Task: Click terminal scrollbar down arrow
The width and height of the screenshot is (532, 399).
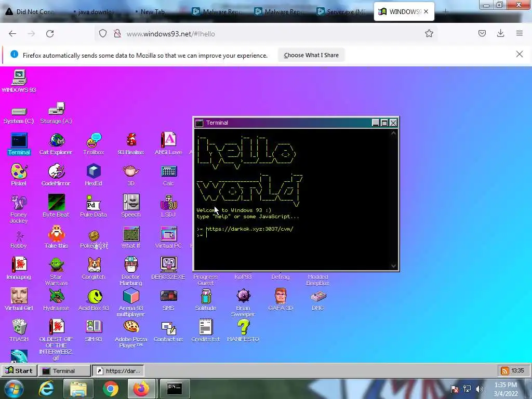Action: (393, 266)
